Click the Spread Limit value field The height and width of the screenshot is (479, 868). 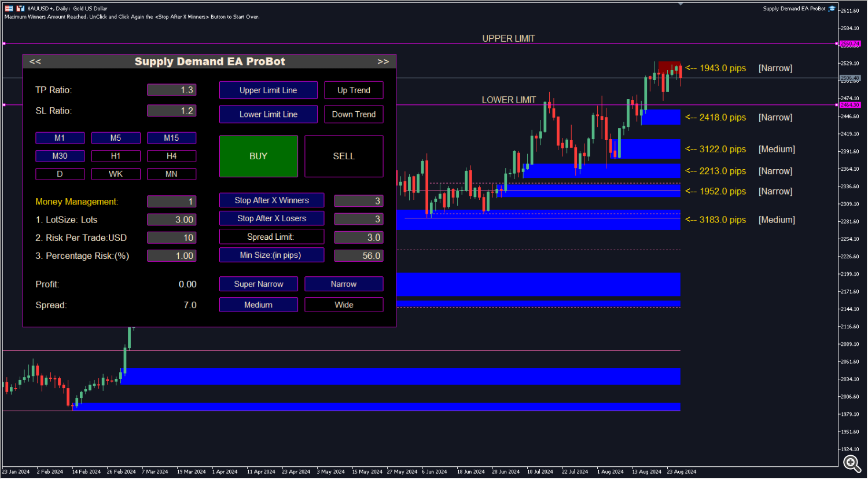359,237
